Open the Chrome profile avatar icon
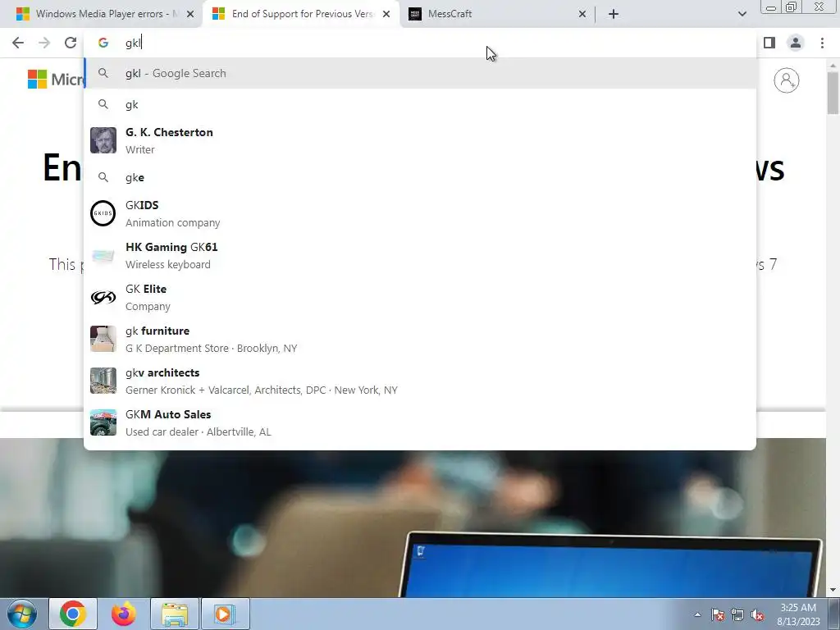Image resolution: width=840 pixels, height=630 pixels. coord(796,43)
